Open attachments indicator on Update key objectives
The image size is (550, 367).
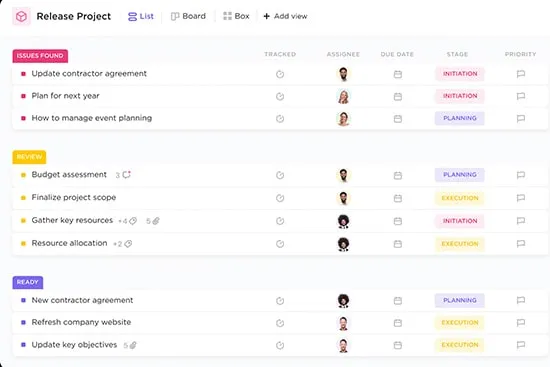pyautogui.click(x=130, y=345)
